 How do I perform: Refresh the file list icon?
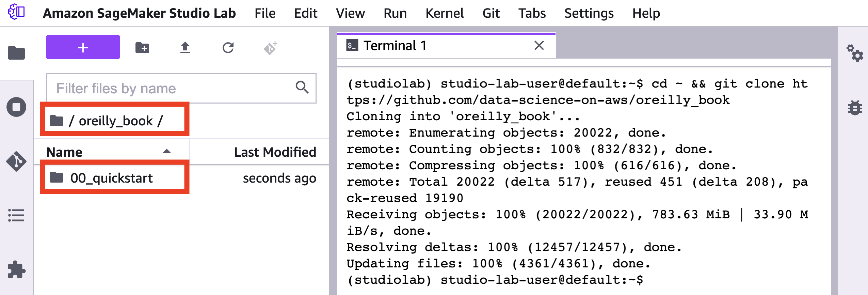pyautogui.click(x=228, y=48)
